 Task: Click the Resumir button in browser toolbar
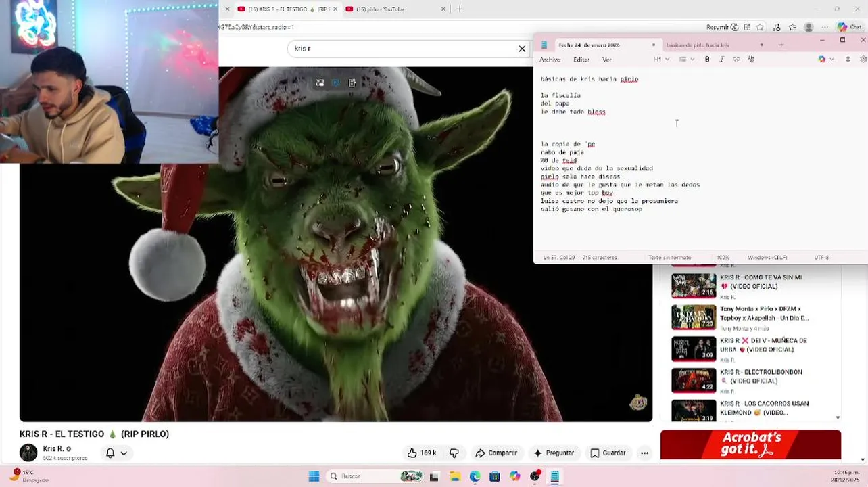coord(722,27)
